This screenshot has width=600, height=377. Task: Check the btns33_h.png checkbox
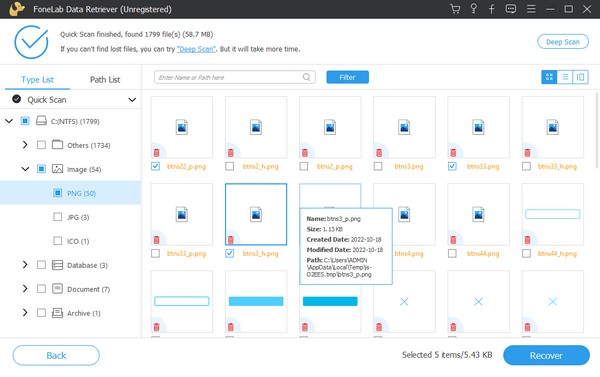(x=527, y=166)
